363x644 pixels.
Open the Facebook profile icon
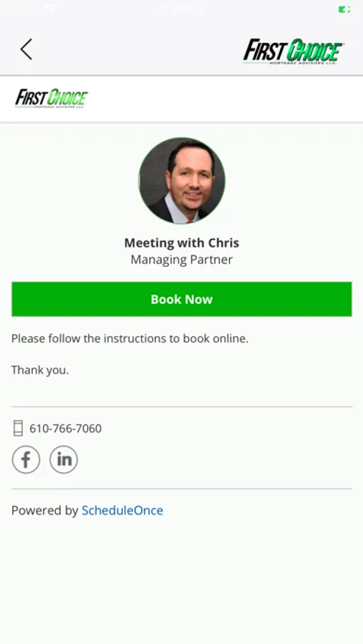pyautogui.click(x=26, y=459)
